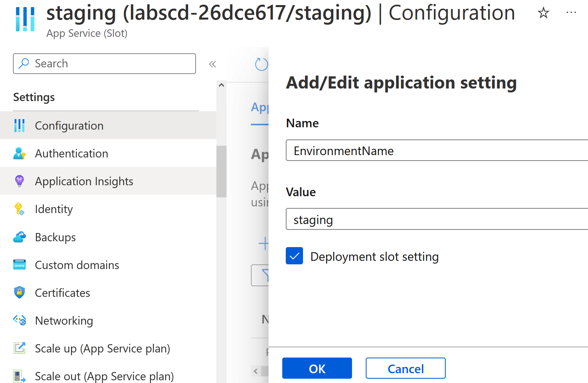588x383 pixels.
Task: Click the horizontal scroll left arrow
Action: coord(256,371)
